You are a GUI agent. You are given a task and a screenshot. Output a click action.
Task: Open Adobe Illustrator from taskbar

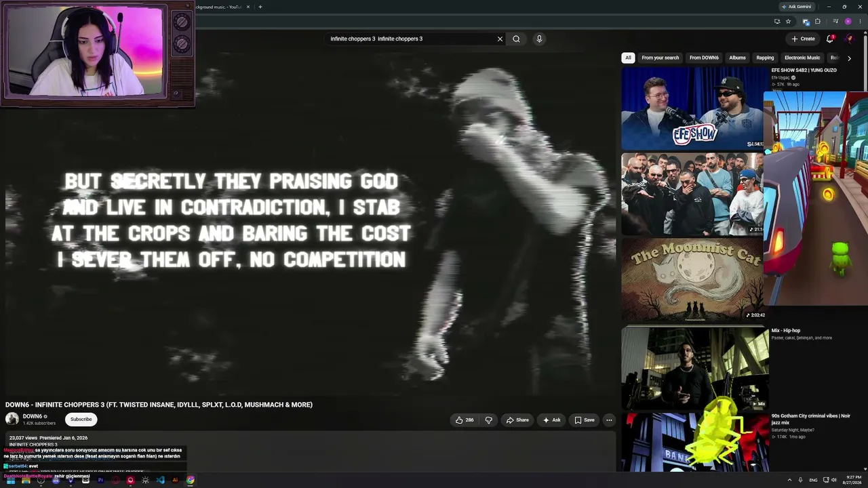click(x=175, y=480)
